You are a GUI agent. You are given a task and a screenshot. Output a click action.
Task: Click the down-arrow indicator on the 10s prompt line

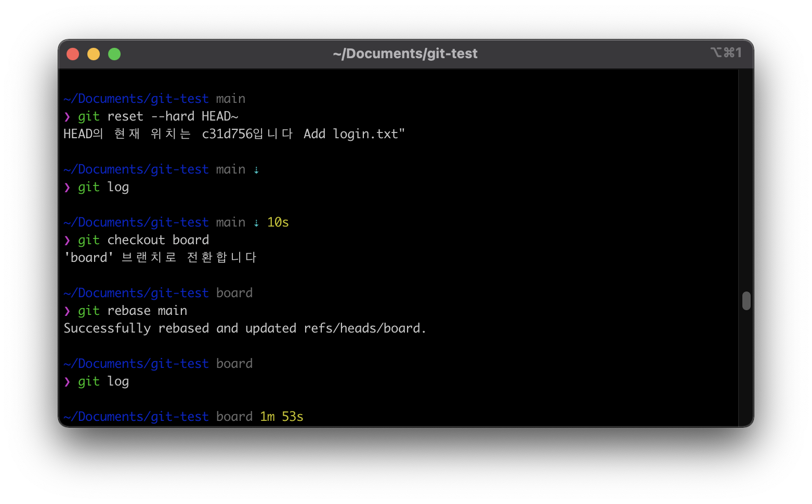[x=256, y=222]
